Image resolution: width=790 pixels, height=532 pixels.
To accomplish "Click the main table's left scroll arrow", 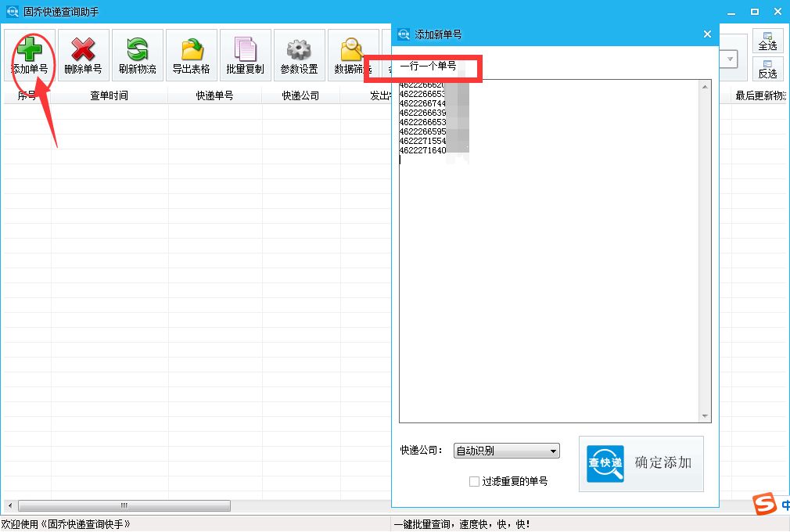I will coord(10,505).
